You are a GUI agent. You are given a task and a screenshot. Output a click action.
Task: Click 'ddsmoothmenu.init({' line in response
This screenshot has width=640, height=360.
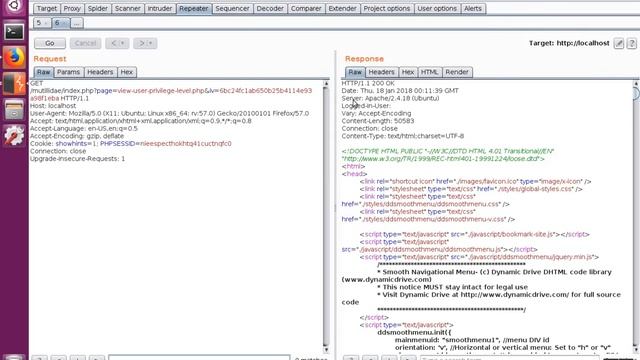(x=414, y=332)
